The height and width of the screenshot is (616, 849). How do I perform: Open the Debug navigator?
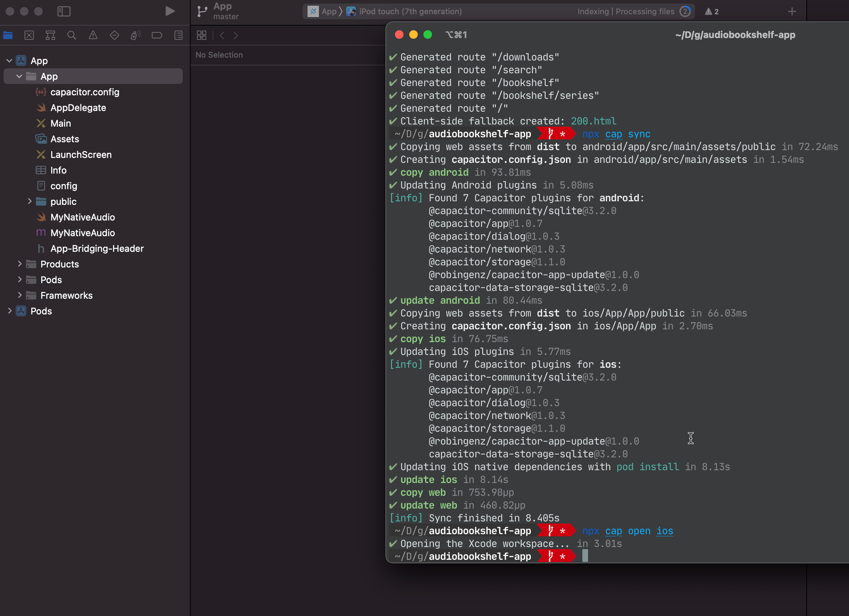click(x=135, y=36)
